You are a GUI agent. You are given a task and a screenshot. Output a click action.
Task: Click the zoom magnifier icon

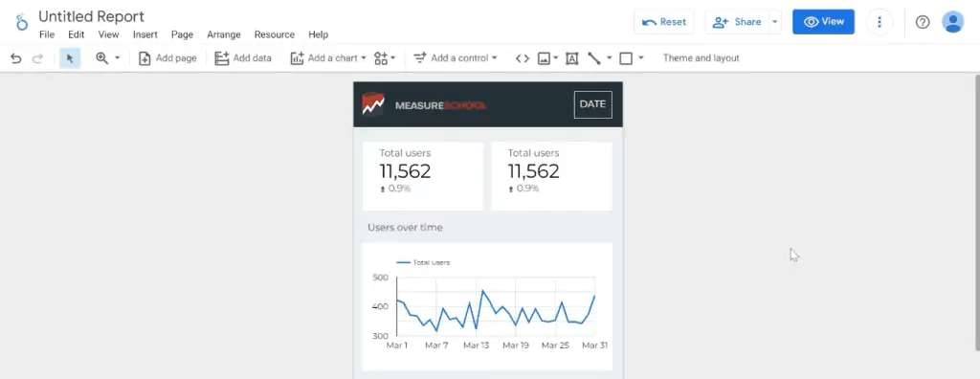(101, 58)
